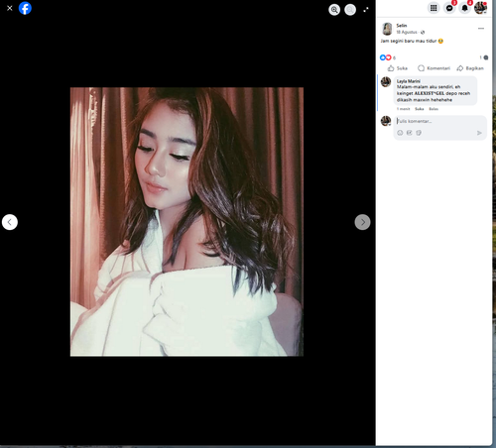
Task: Open Layla Marini's profile name
Action: pos(409,81)
